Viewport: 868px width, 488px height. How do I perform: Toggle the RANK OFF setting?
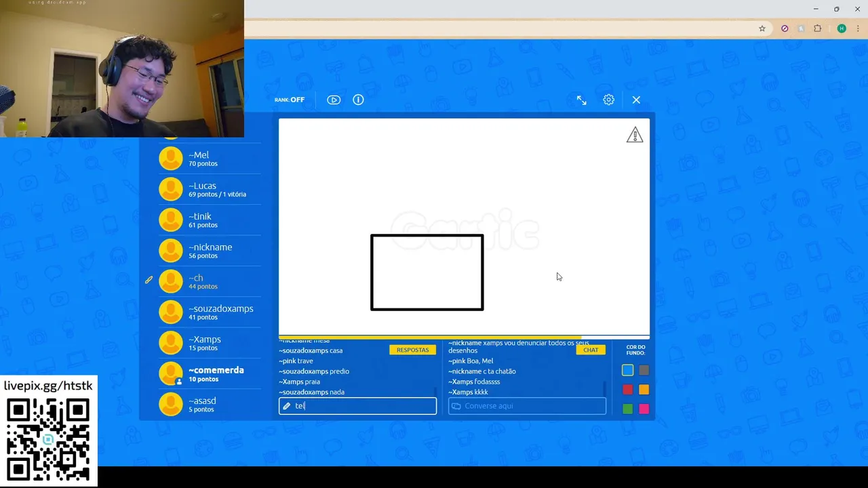point(290,100)
